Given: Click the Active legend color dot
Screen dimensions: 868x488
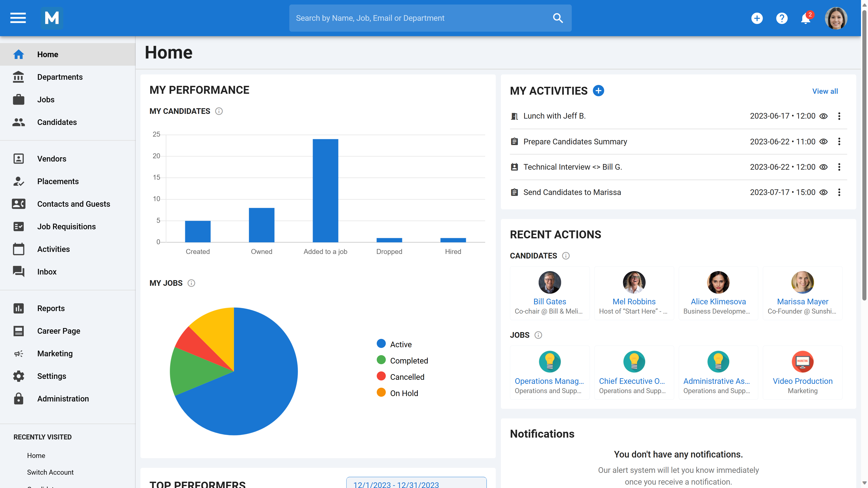Looking at the screenshot, I should coord(381,343).
